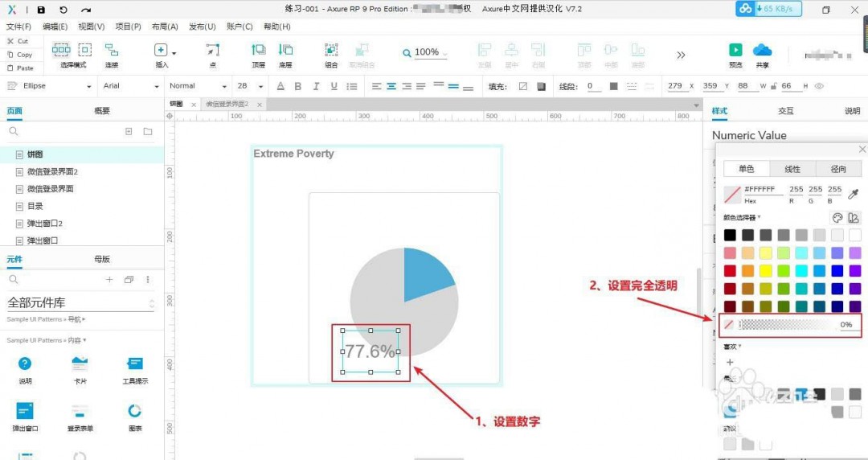Screen dimensions: 868x460
Task: Click the Insert (插入) plus icon
Action: click(161, 50)
